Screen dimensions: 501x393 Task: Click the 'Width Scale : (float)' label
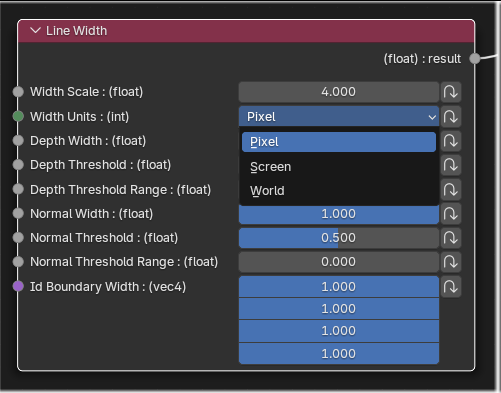tap(86, 92)
